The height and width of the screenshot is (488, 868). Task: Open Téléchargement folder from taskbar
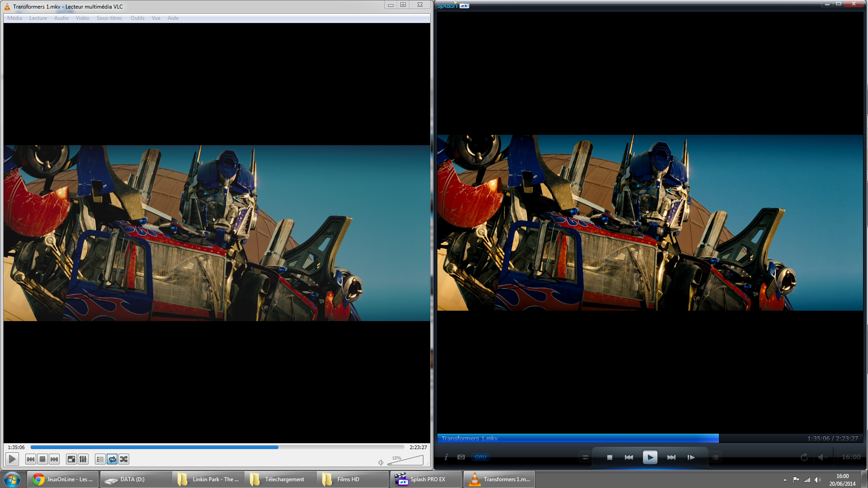(x=281, y=479)
